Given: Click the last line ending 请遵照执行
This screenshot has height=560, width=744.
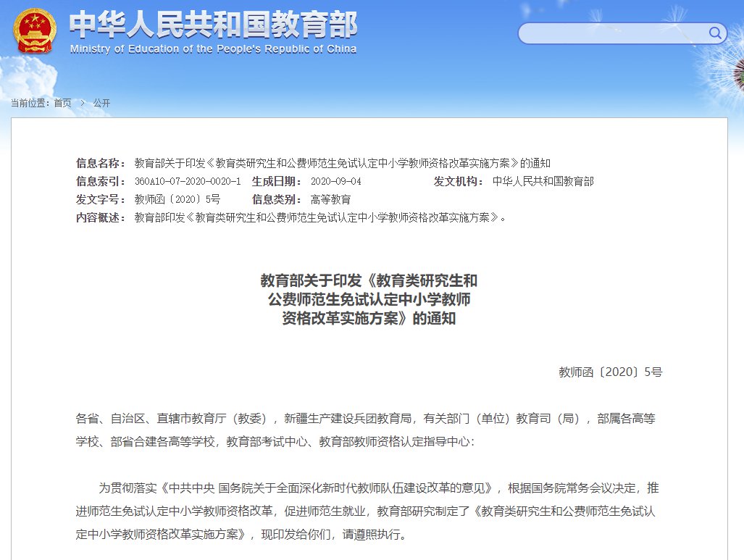Looking at the screenshot, I should (241, 535).
